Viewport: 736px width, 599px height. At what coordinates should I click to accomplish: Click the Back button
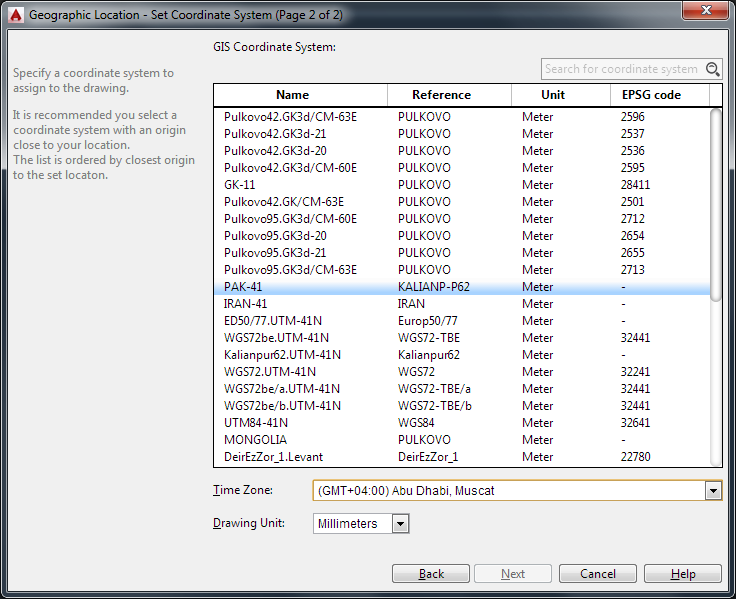click(x=431, y=574)
